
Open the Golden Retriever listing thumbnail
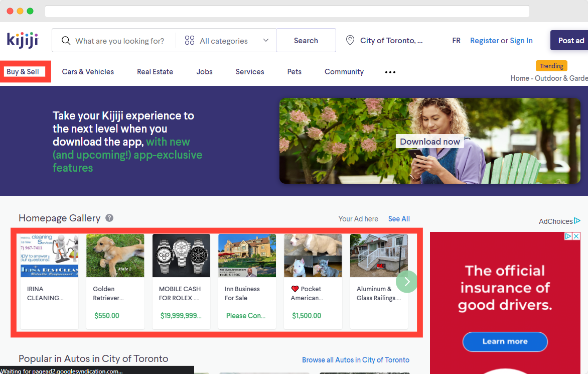(x=115, y=255)
